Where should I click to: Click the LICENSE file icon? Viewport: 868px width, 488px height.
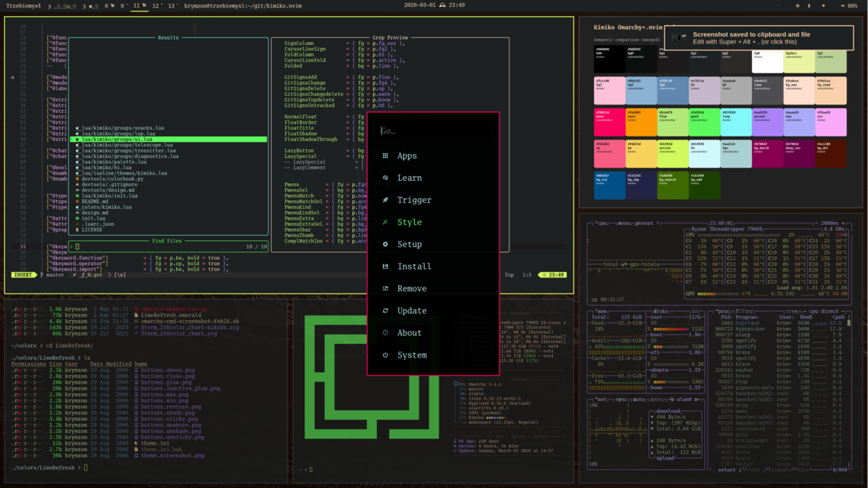point(78,230)
